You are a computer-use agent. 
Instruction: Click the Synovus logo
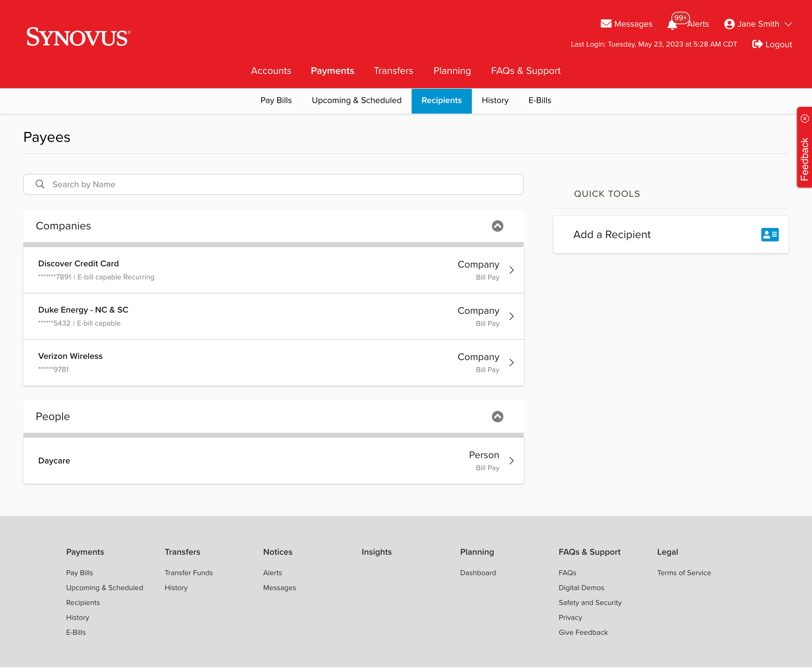[79, 37]
